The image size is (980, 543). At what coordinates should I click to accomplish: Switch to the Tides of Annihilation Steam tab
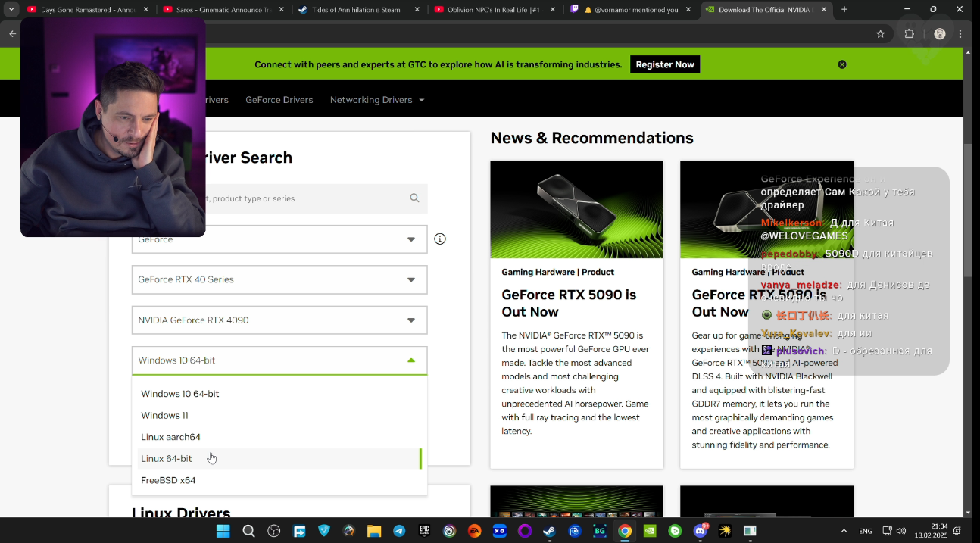pyautogui.click(x=360, y=10)
